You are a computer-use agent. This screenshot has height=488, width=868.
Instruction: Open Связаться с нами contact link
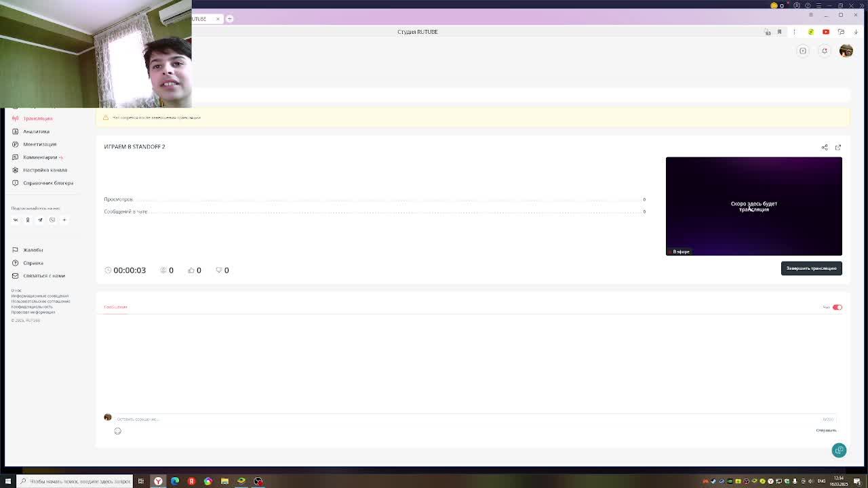point(43,276)
